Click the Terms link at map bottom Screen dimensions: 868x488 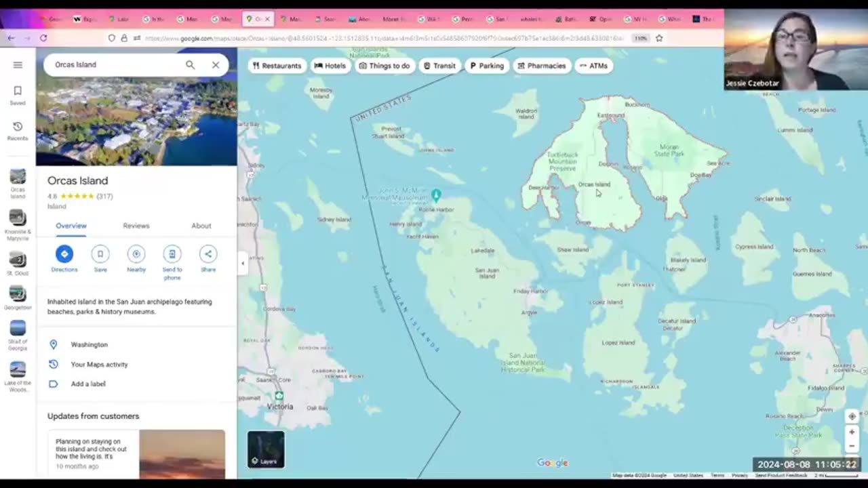click(x=717, y=476)
